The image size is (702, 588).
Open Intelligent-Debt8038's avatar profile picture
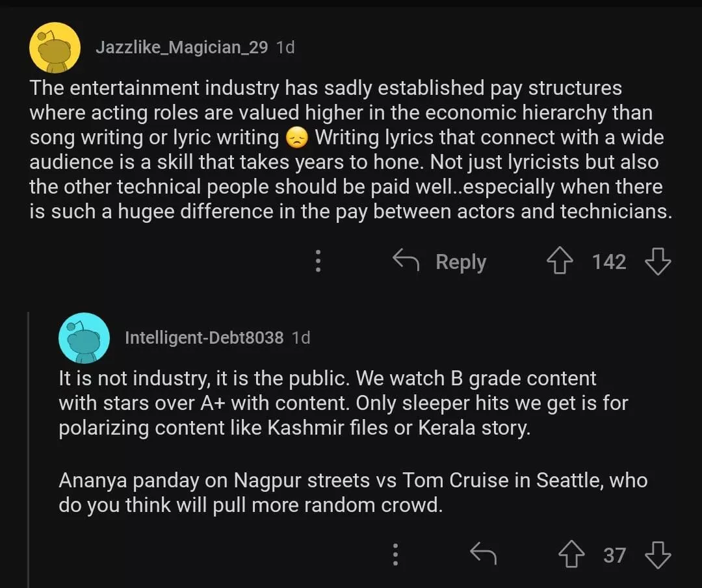pos(84,337)
